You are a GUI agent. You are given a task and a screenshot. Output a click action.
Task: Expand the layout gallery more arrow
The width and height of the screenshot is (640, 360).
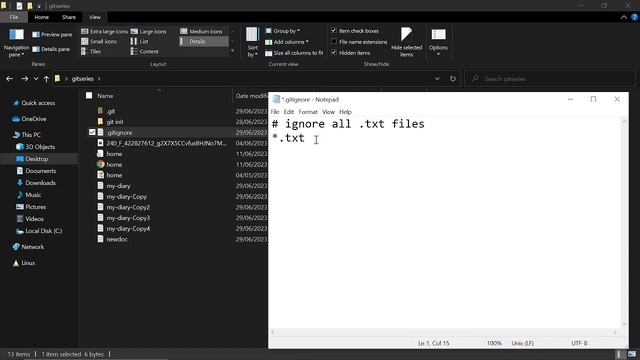[x=232, y=51]
